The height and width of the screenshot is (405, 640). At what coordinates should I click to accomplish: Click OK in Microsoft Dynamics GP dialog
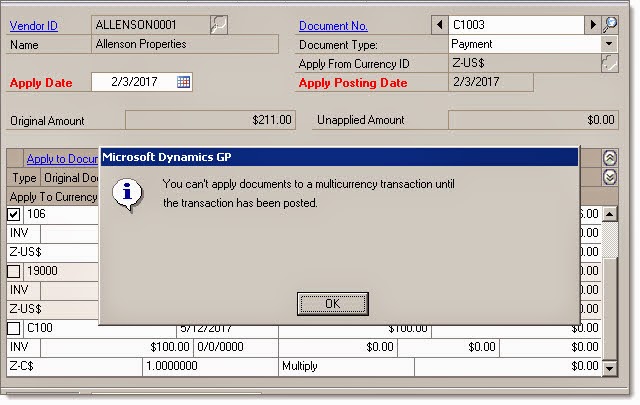click(x=333, y=304)
